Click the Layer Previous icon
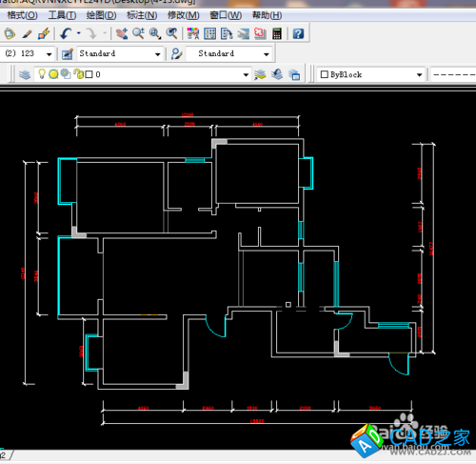Viewport: 476px width, 464px height. (277, 74)
